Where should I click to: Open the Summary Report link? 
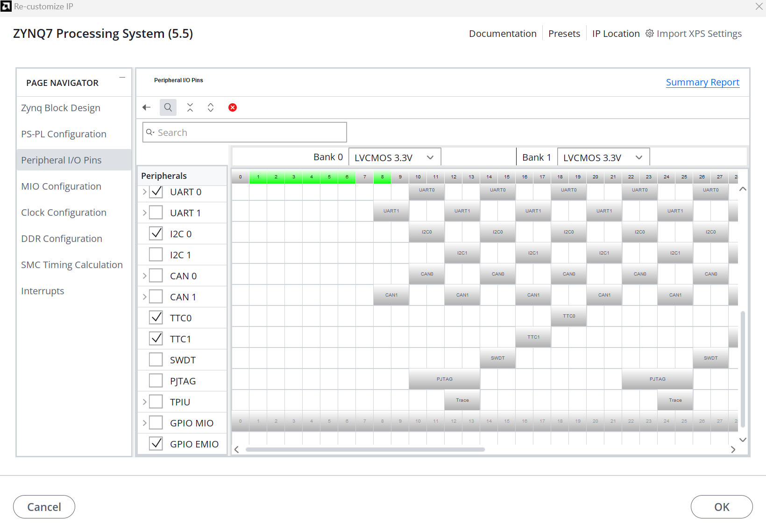click(702, 82)
